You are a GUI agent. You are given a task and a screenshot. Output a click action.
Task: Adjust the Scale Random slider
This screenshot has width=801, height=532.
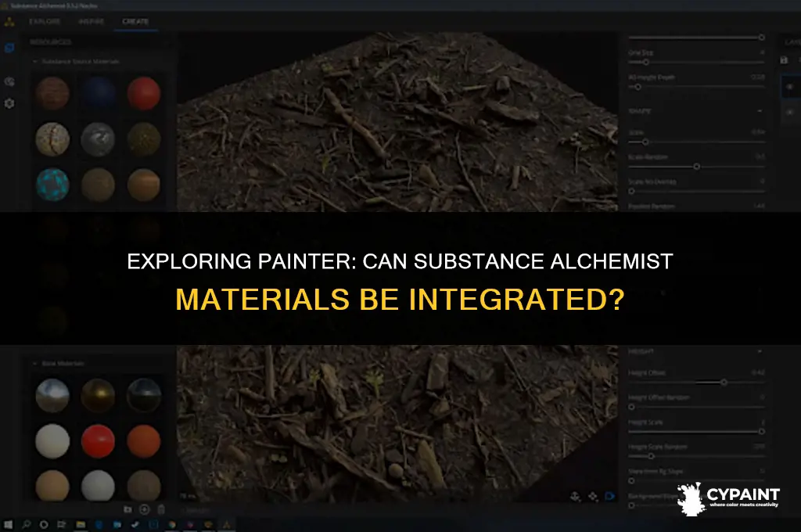[x=696, y=167]
